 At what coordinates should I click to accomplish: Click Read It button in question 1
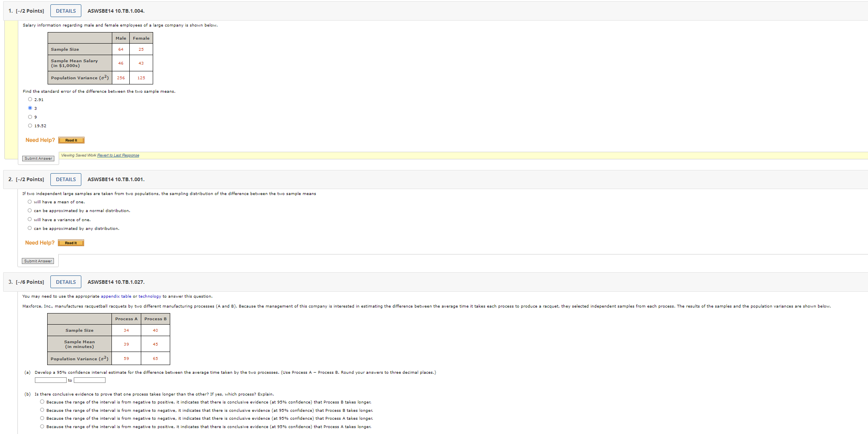point(71,140)
